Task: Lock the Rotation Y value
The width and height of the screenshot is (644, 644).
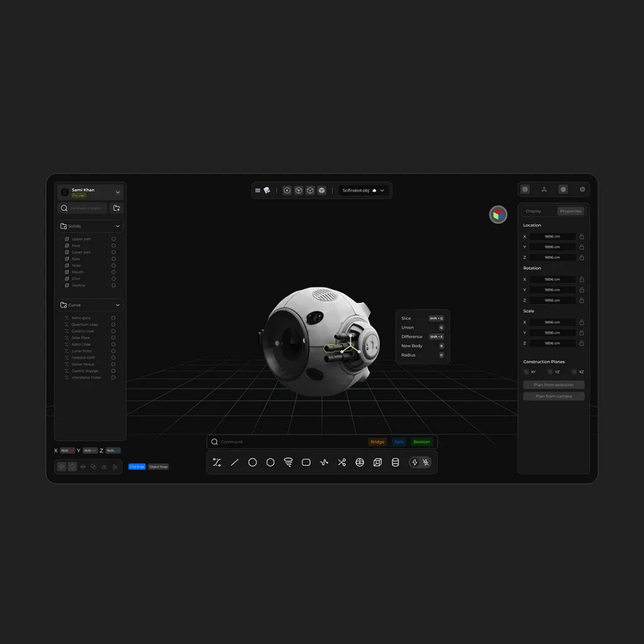Action: [582, 290]
